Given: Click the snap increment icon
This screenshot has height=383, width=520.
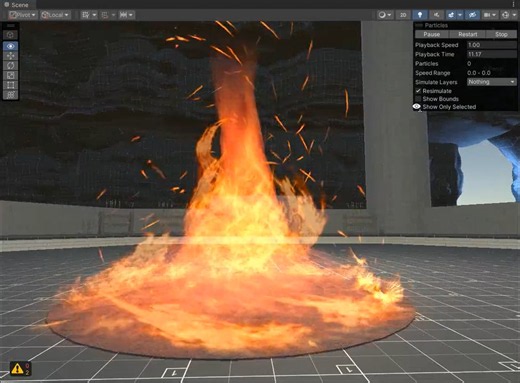Looking at the screenshot, I should (x=105, y=15).
